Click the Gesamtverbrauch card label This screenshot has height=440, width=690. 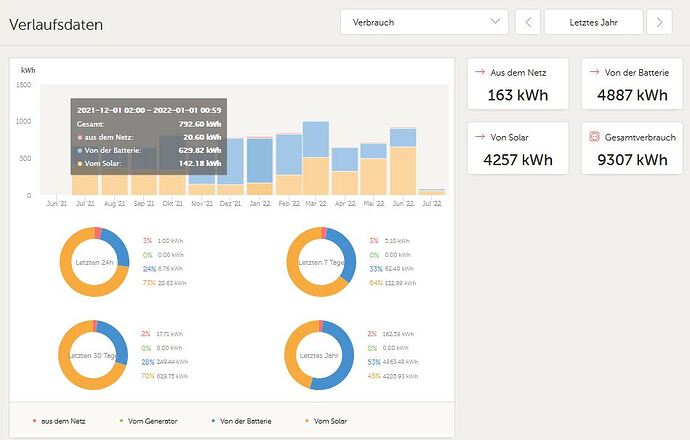640,137
